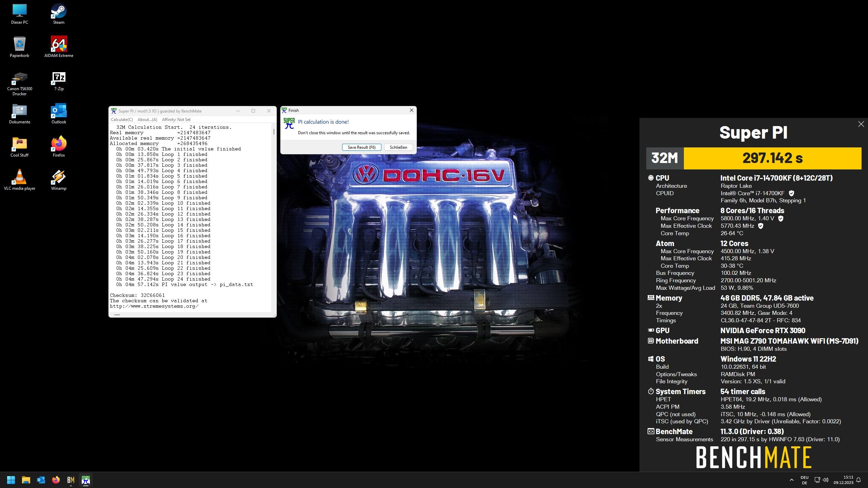This screenshot has width=868, height=488.
Task: Click the MSI MAG Z790 TOMAHAWK WIFI entry
Action: pos(790,341)
